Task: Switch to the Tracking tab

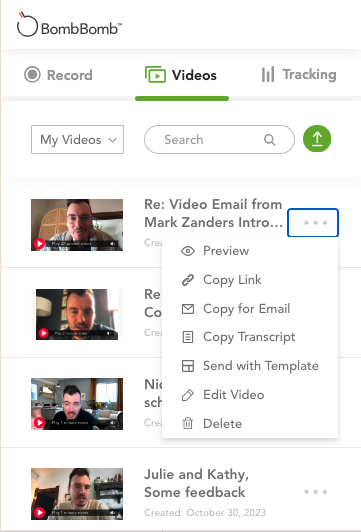Action: 299,75
